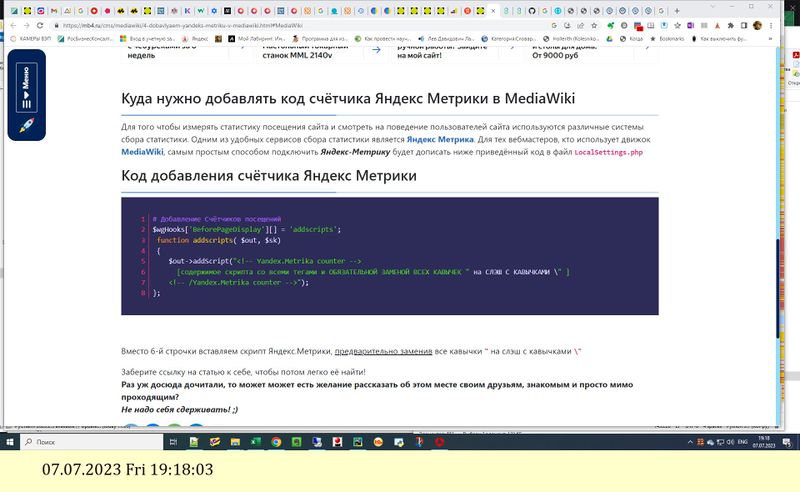Click the taskbar Поиск search box
This screenshot has height=492, width=800.
[x=92, y=442]
